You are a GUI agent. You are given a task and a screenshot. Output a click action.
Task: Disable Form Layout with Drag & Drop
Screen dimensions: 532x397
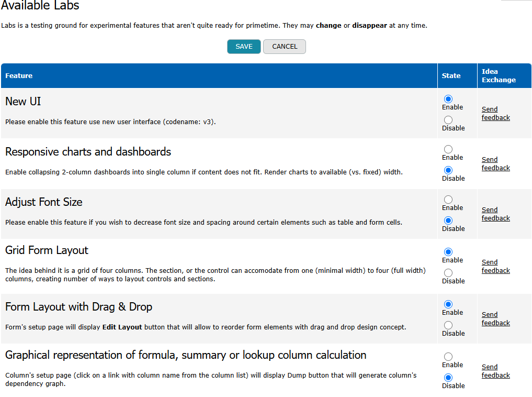(x=448, y=325)
